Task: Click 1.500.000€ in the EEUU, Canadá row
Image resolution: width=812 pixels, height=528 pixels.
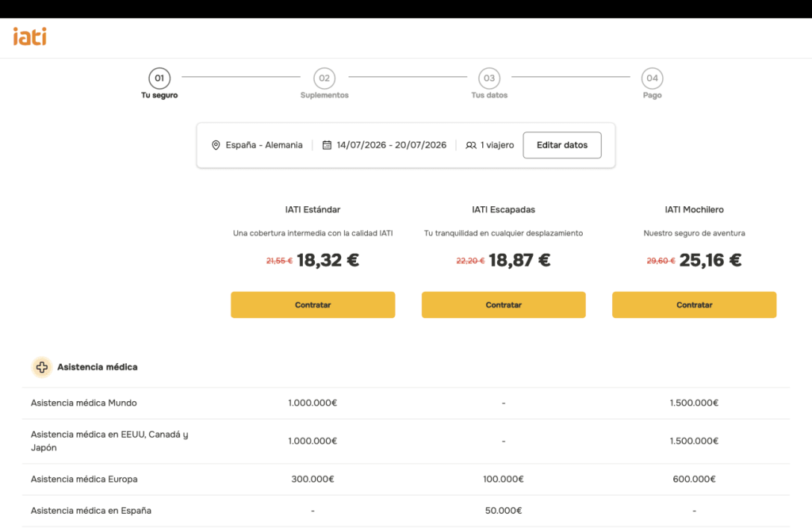Action: coord(694,441)
